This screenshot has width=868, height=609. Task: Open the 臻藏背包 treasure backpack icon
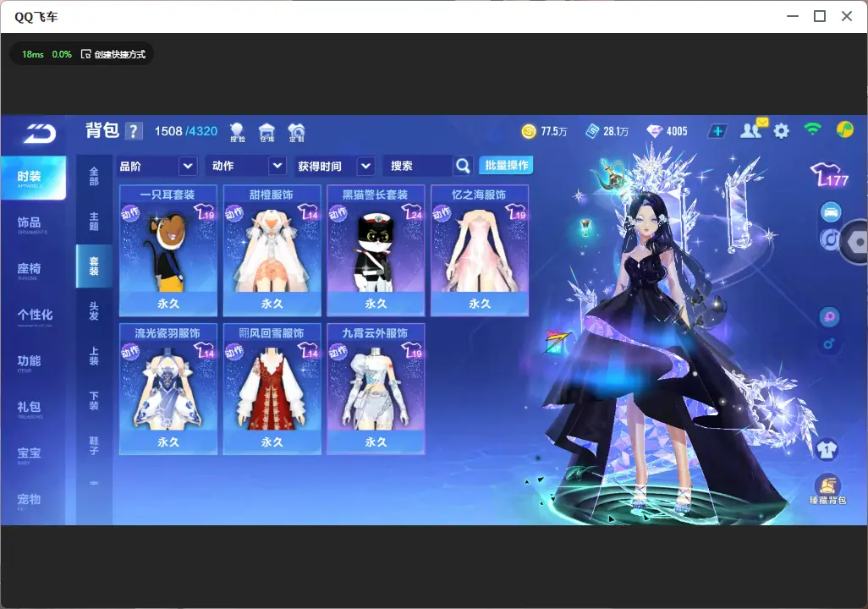pyautogui.click(x=827, y=490)
